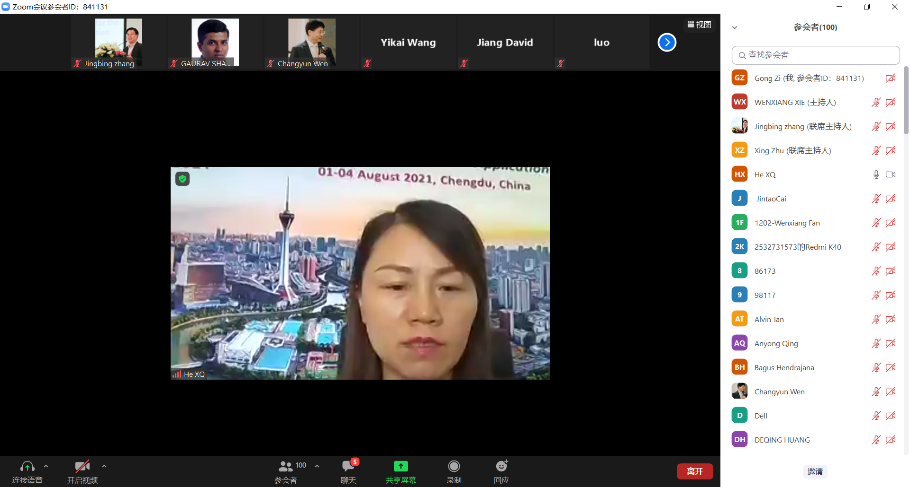Expand video options caret beside 开启视频
The height and width of the screenshot is (487, 910).
coord(104,466)
